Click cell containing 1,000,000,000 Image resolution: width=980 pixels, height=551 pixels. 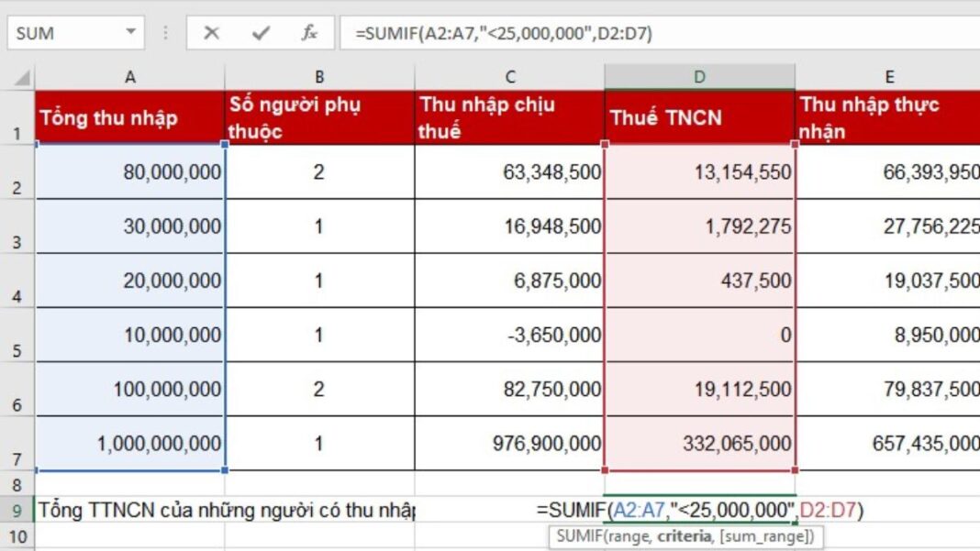point(130,444)
